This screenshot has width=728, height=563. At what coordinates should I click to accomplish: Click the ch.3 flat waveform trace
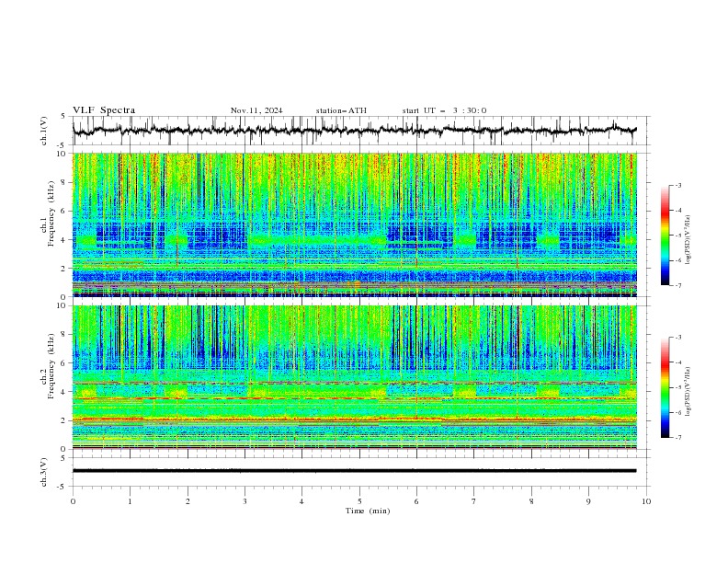pos(355,471)
